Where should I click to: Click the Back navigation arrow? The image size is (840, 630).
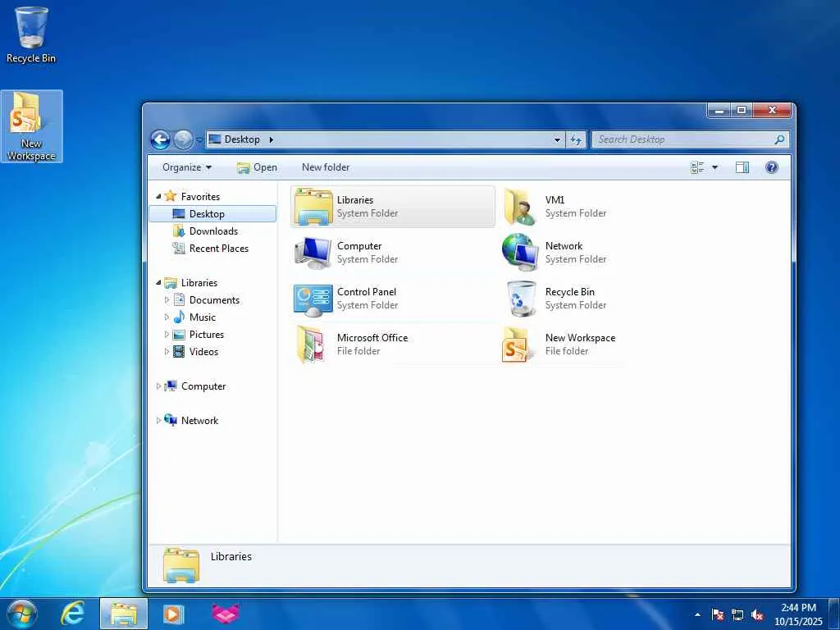click(x=160, y=139)
